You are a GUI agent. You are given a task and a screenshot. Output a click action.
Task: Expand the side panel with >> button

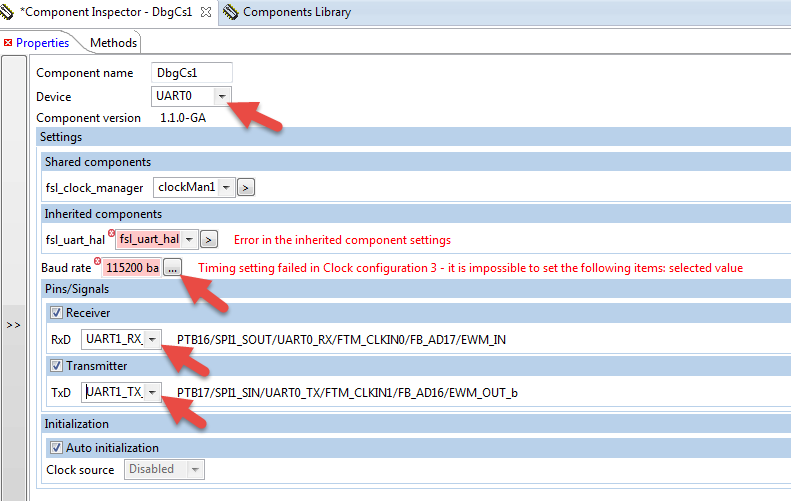(x=13, y=325)
